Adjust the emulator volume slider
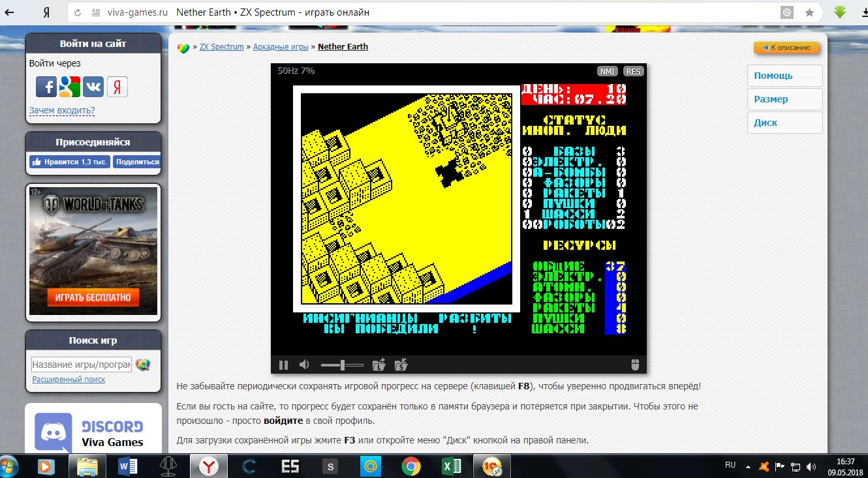868x478 pixels. coord(342,365)
